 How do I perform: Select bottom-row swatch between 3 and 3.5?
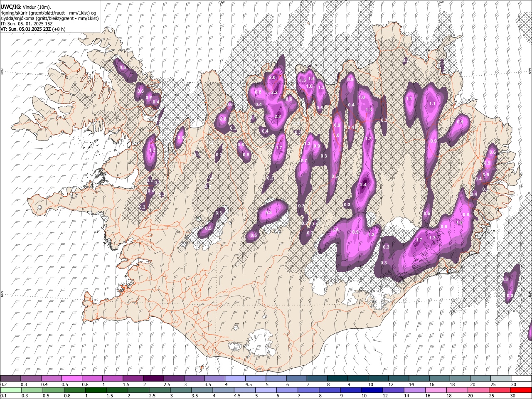tap(181, 390)
